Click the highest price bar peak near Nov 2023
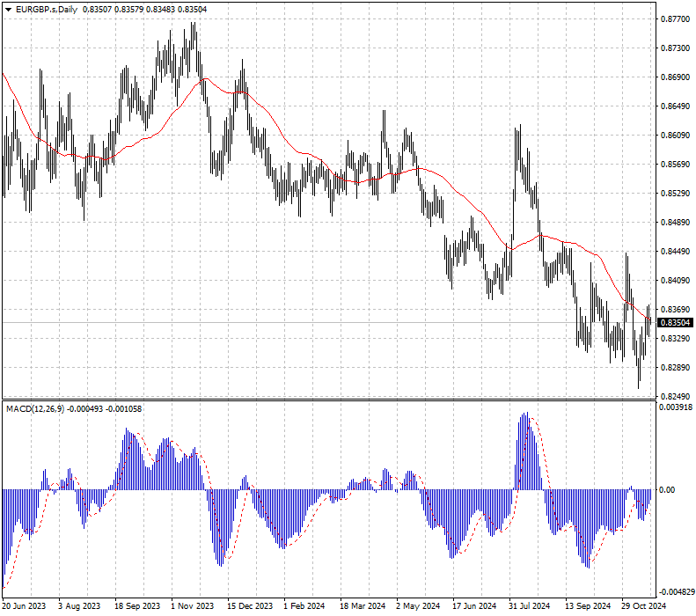 (193, 25)
